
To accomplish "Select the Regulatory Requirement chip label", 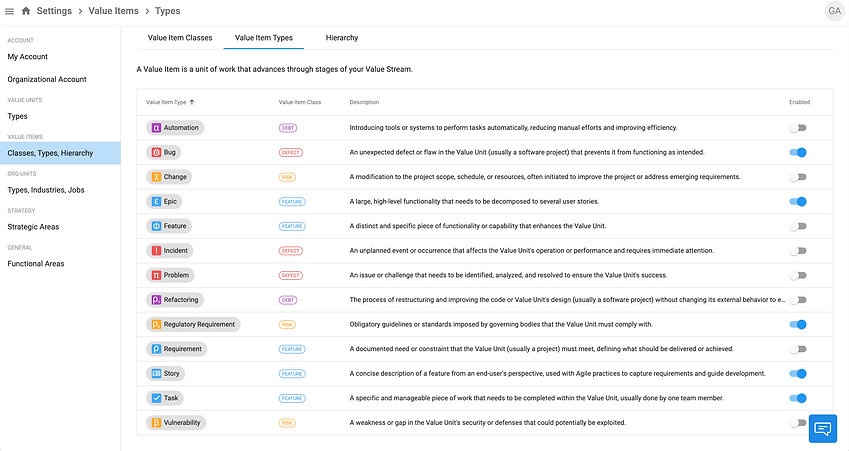I will coord(199,324).
